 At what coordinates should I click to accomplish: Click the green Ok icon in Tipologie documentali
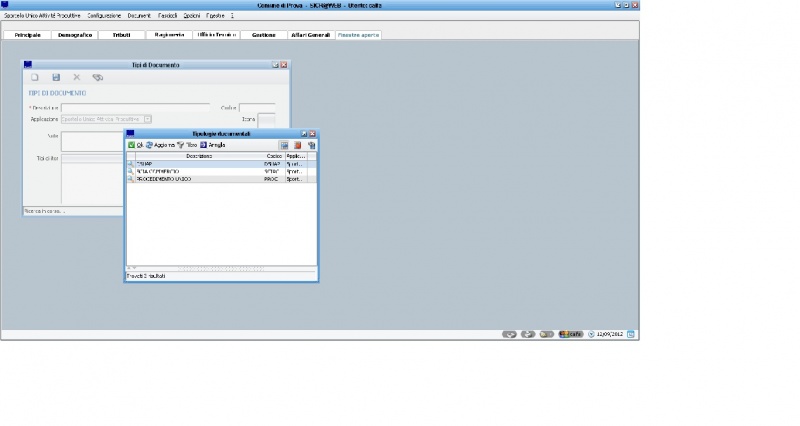coord(131,145)
